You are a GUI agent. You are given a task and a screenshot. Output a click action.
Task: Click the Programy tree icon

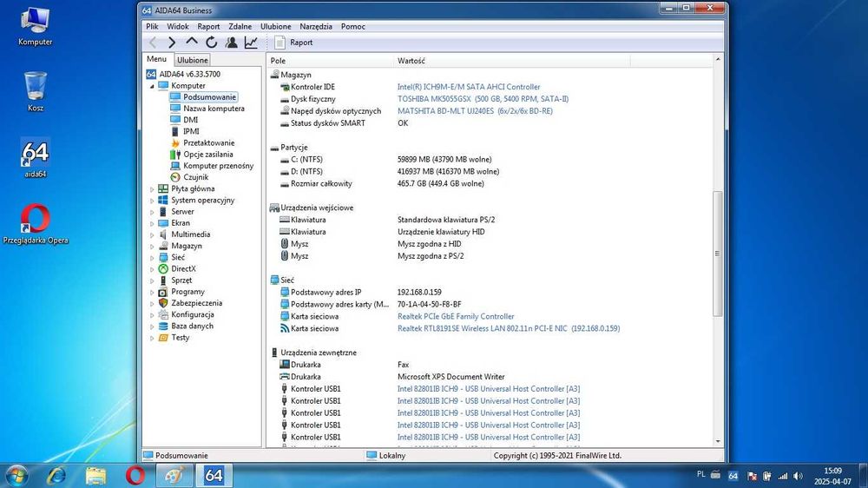tap(163, 292)
